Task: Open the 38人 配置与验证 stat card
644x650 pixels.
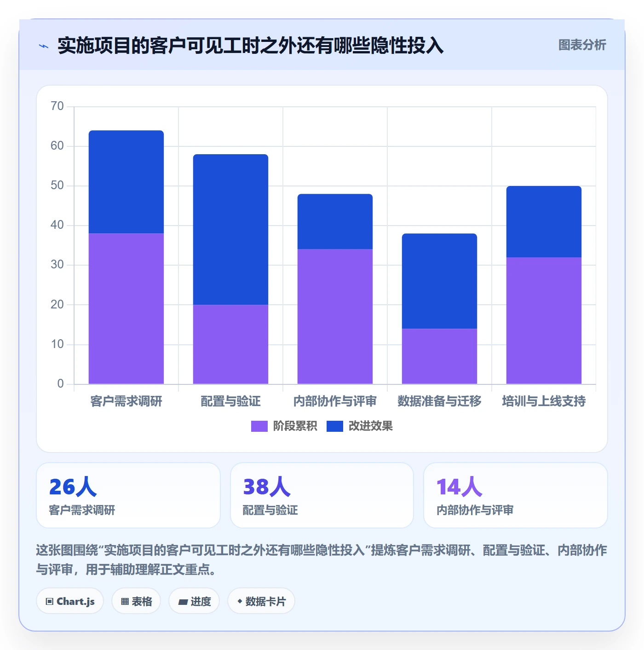Action: pos(322,495)
